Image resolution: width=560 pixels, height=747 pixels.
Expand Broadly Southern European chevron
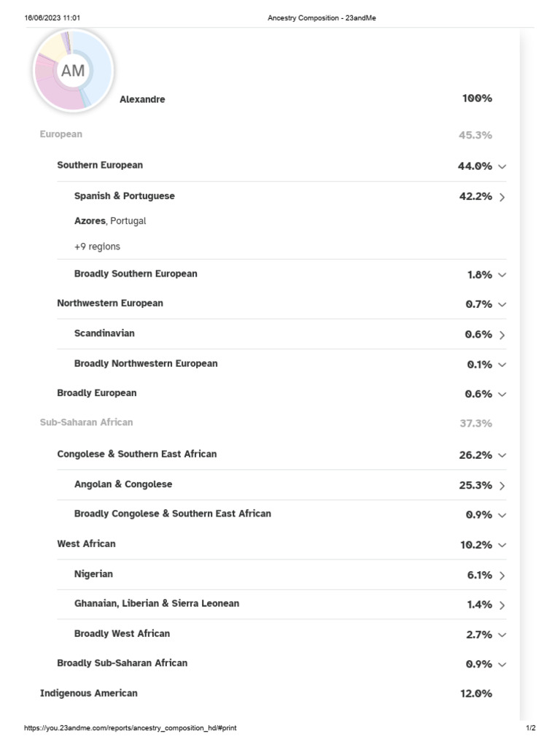click(502, 275)
